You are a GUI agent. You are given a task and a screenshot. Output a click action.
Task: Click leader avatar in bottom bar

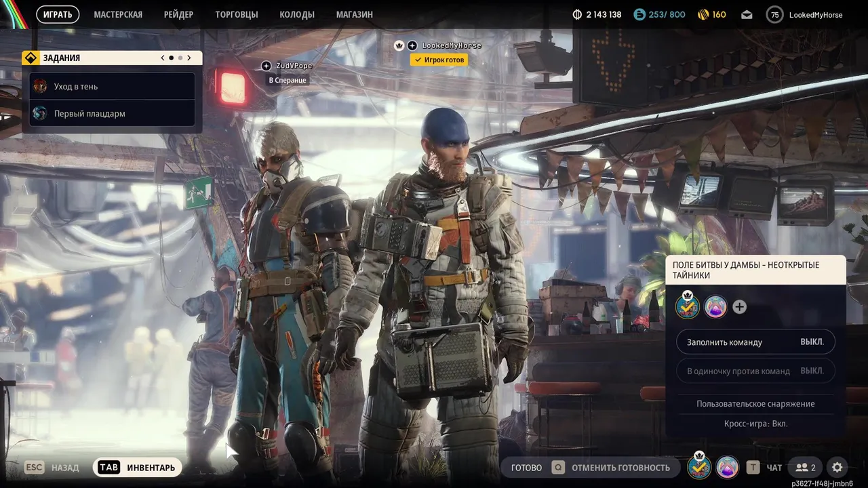click(699, 466)
